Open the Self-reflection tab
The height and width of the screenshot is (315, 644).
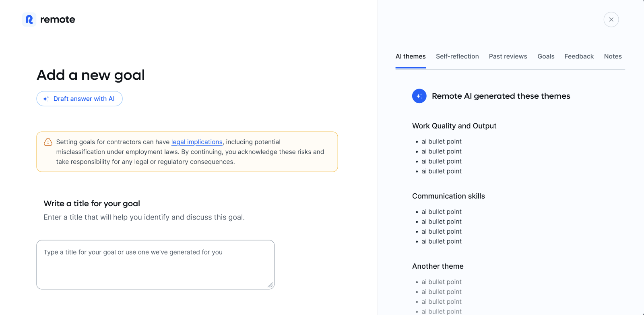pos(457,56)
